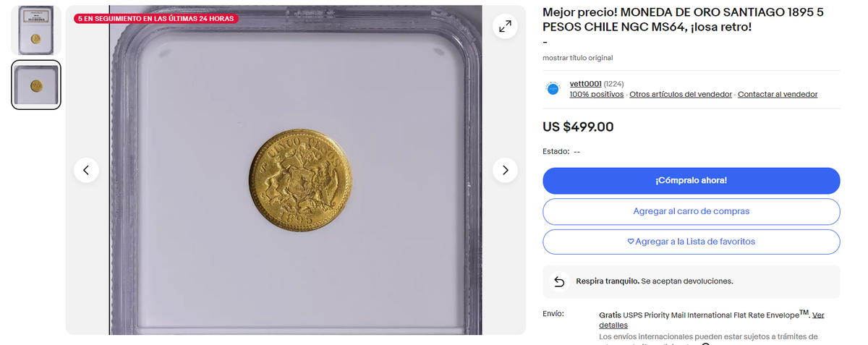Viewport: 868px width, 345px height.
Task: Add the item with "Agregar a la Lista de favoritos"
Action: 691,242
